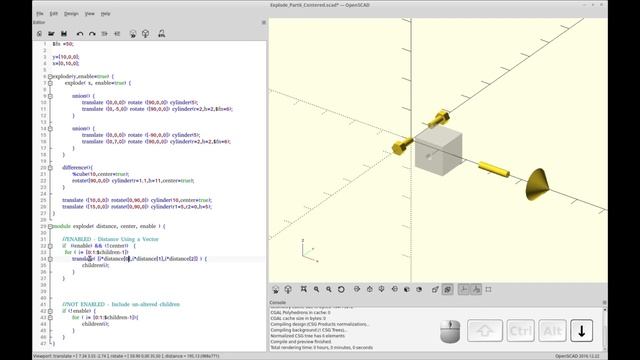Screen dimensions: 640x360
Task: Click the Preview icon in viewport toolbar
Action: coord(276,289)
